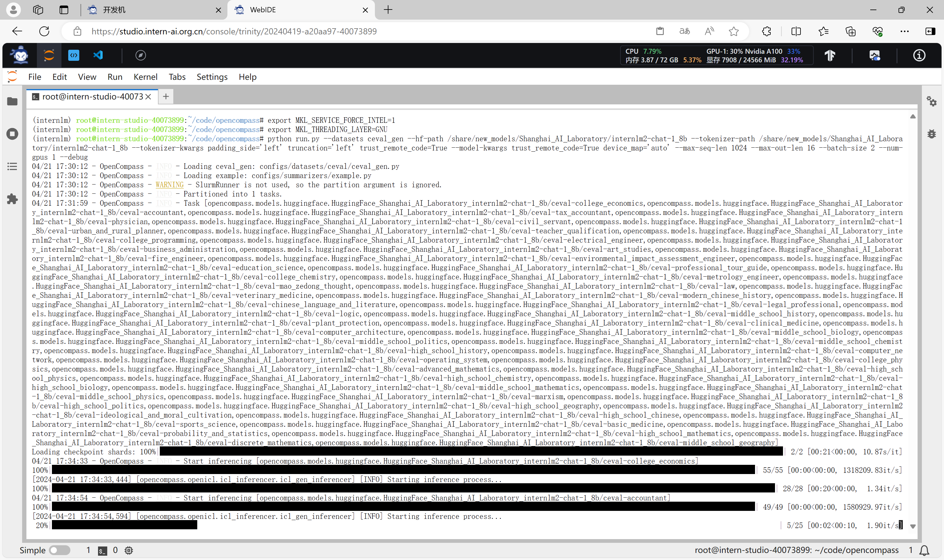Open the notifications bell in status bar
944x560 pixels.
(924, 550)
